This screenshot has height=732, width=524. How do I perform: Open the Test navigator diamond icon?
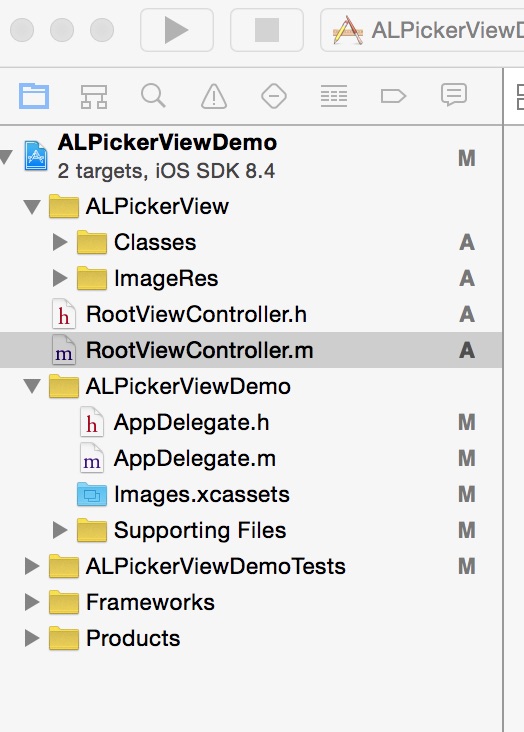pos(274,96)
